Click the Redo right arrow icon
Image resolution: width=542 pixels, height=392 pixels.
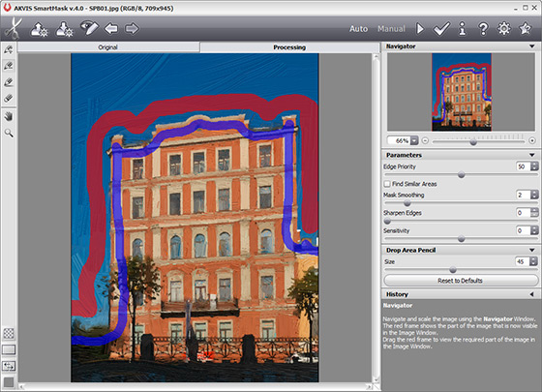pyautogui.click(x=132, y=28)
